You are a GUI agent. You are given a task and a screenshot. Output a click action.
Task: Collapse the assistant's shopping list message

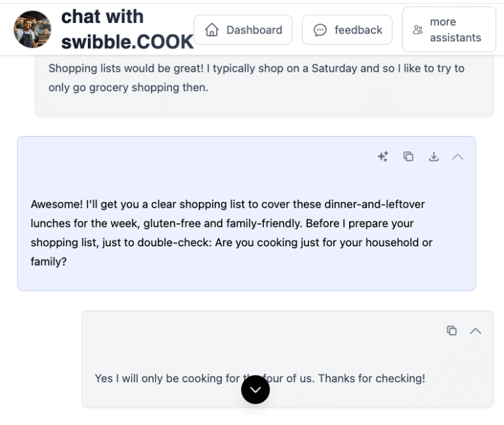[x=458, y=156]
